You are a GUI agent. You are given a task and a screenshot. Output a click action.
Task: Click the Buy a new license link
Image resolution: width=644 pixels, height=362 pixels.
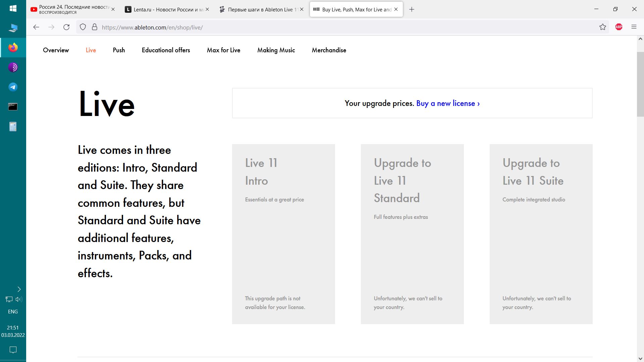tap(448, 104)
